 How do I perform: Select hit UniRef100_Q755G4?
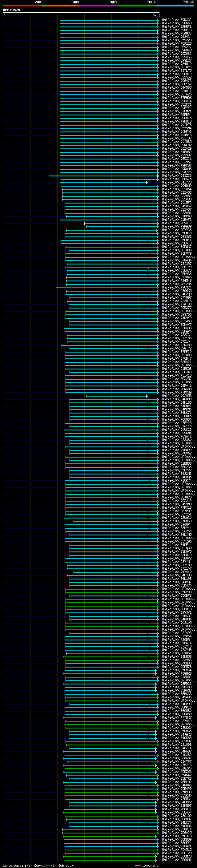pos(177,799)
